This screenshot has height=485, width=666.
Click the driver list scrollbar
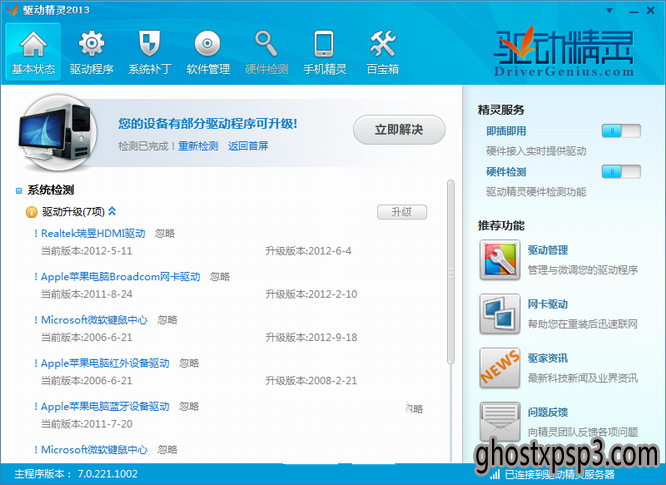click(451, 272)
